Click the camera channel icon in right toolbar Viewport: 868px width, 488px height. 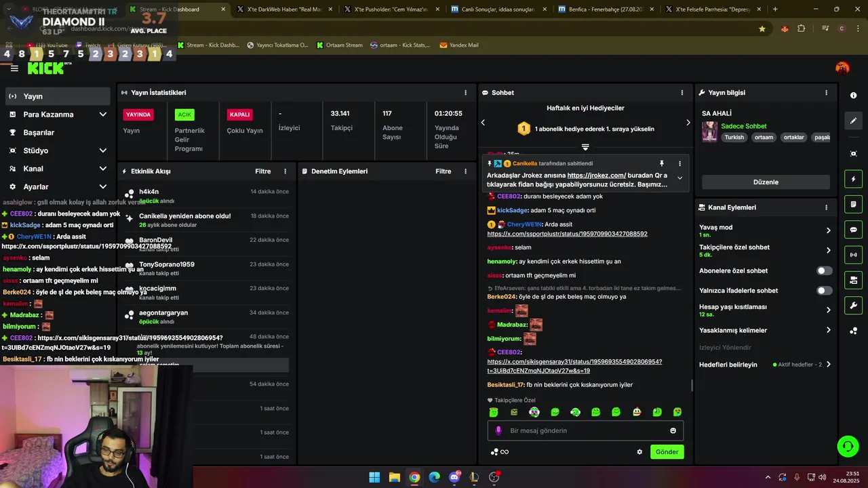pos(853,280)
